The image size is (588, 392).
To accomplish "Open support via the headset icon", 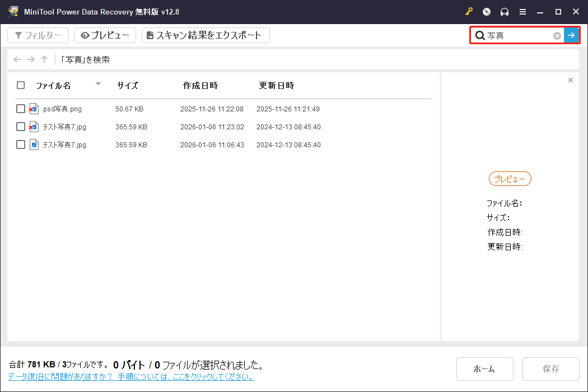I will 503,11.
